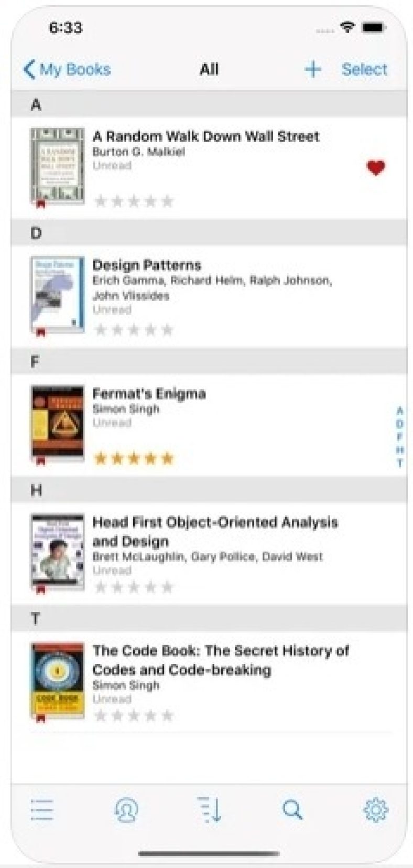The image size is (413, 868).
Task: Jump to letter A in the index bar
Action: [x=400, y=411]
